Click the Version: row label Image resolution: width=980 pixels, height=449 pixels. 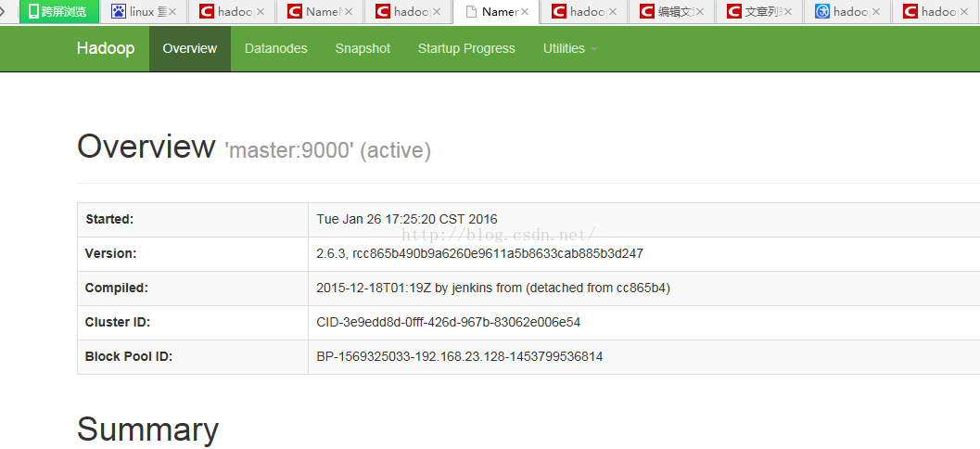tap(110, 254)
